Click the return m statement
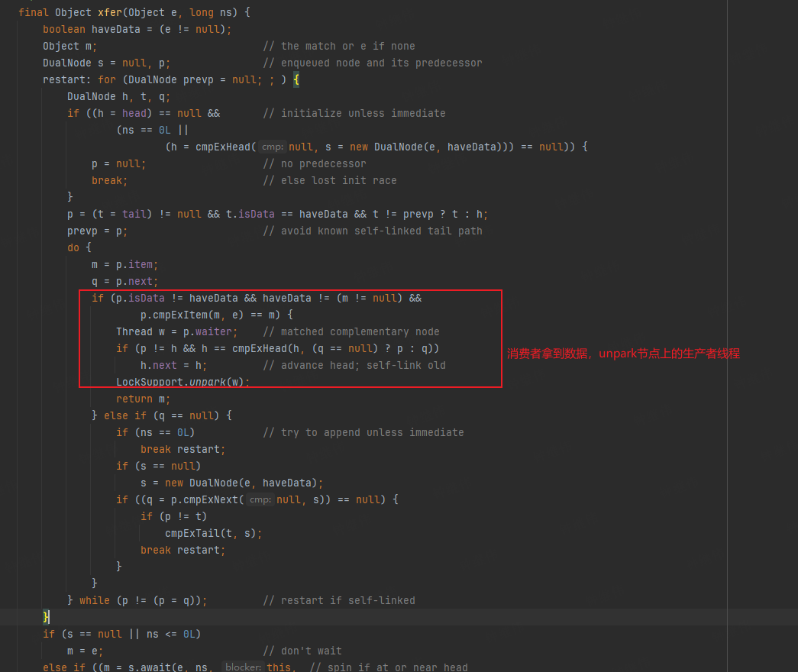This screenshot has width=798, height=672. pos(134,399)
